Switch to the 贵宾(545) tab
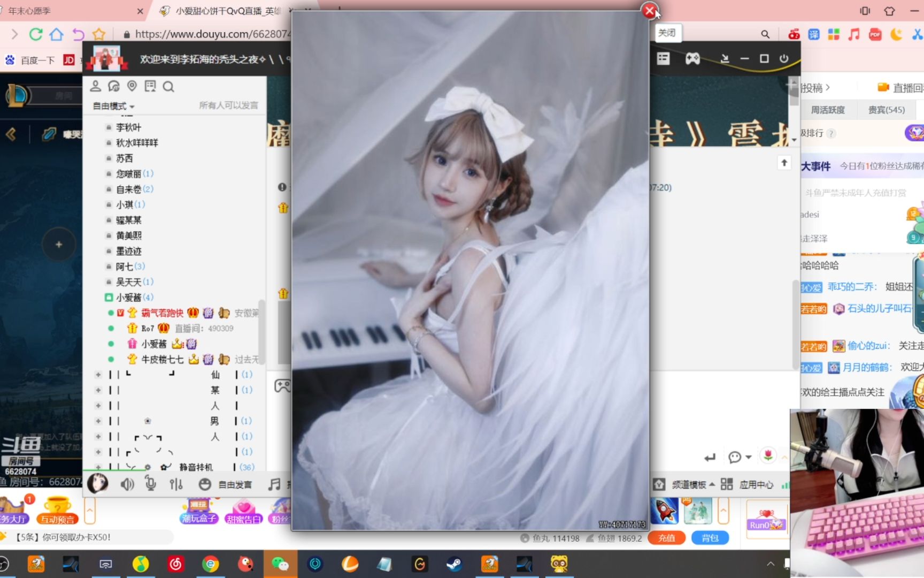This screenshot has width=924, height=578. (886, 110)
